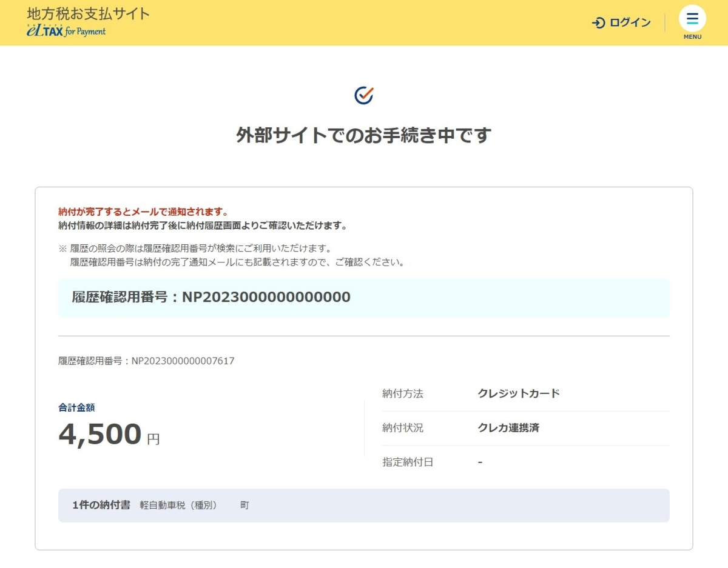728x568 pixels.
Task: Click the 軽自動車税（種別） item text
Action: click(x=178, y=505)
